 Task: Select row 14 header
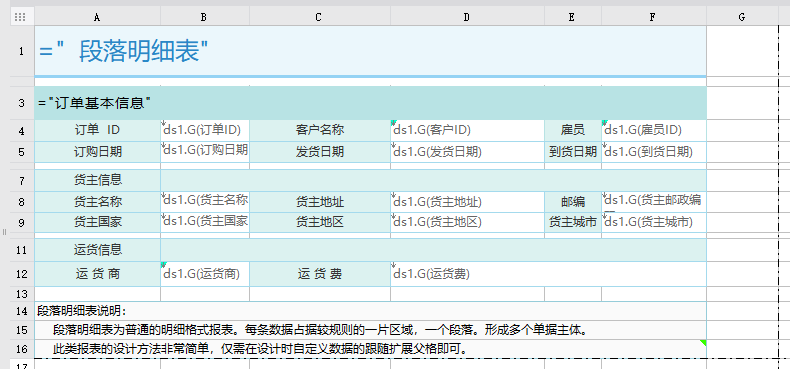tap(22, 311)
